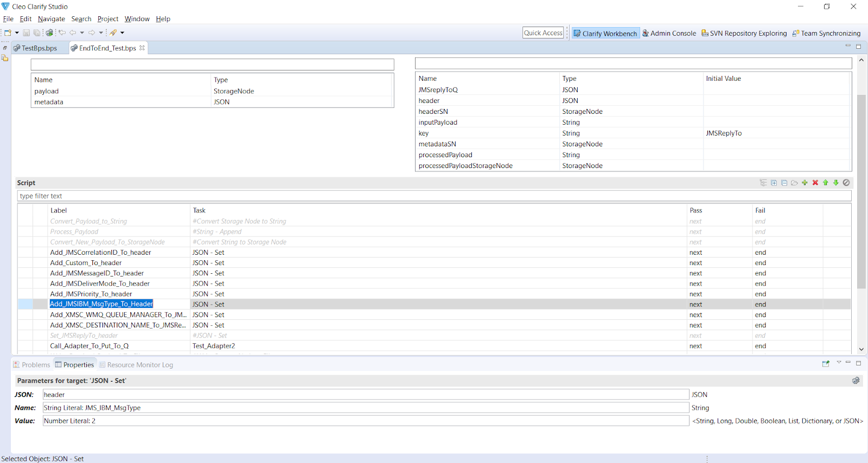Open the Forward history dropdown arrow
Image resolution: width=868 pixels, height=463 pixels.
click(101, 33)
